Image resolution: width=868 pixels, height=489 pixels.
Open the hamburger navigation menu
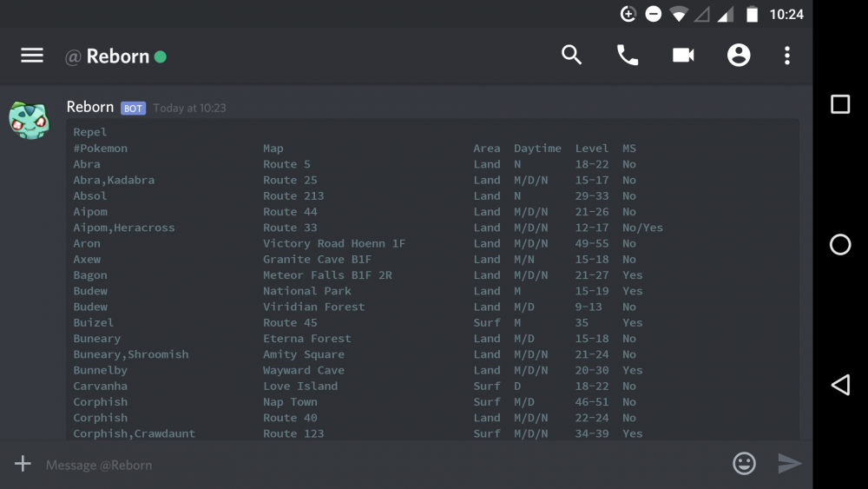32,56
